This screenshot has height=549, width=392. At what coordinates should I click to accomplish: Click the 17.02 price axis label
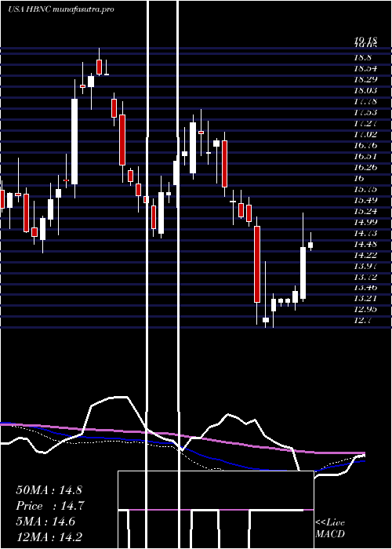click(365, 134)
